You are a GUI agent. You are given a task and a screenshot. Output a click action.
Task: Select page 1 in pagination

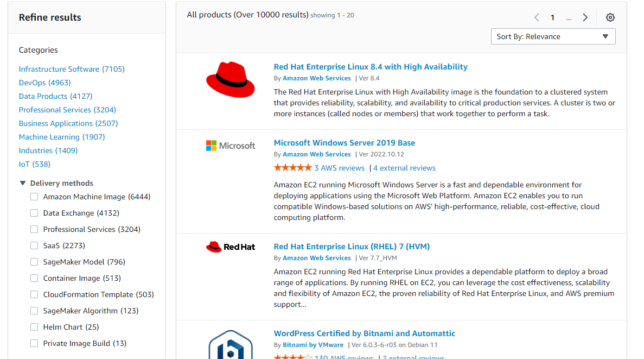pos(552,17)
